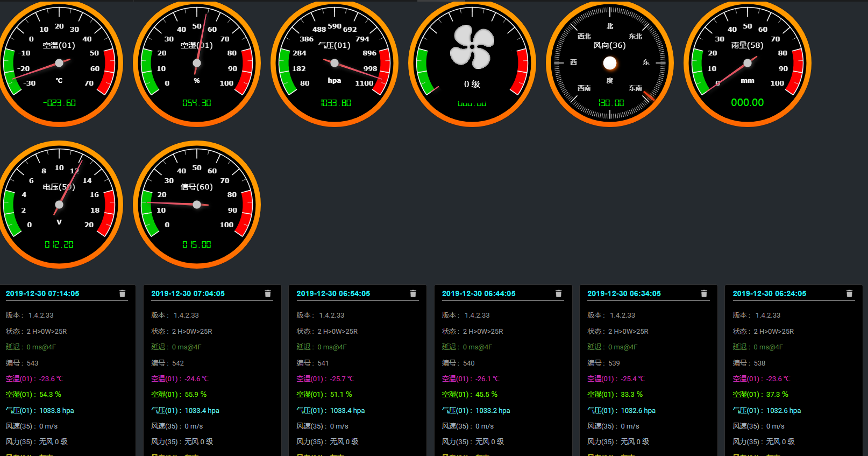Click the pressure 气压(01) hpa gauge

pos(335,64)
